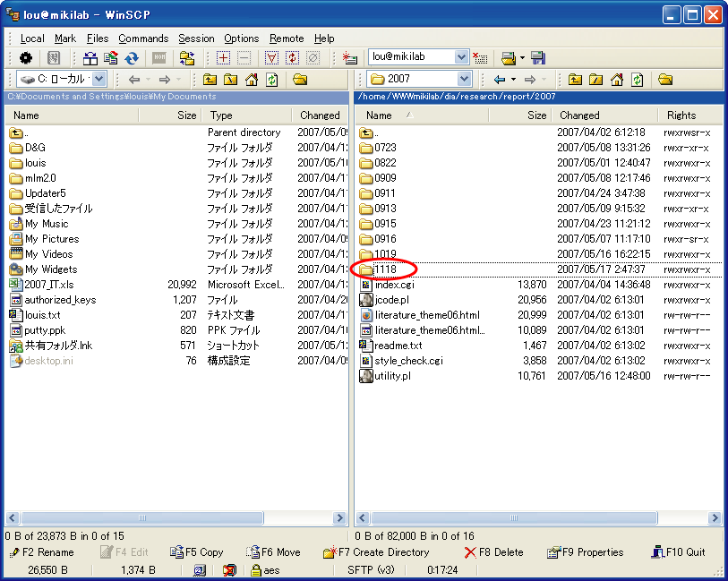Viewport: 728px width, 581px height.
Task: Click the Close Session red-X icon
Action: coord(480,58)
